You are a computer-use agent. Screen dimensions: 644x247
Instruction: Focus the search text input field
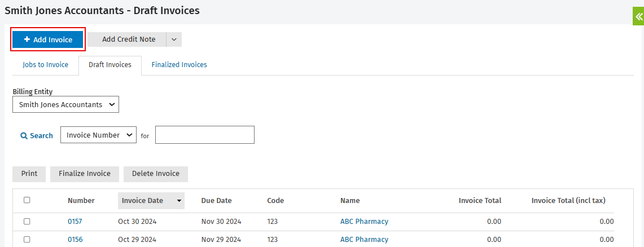(205, 135)
